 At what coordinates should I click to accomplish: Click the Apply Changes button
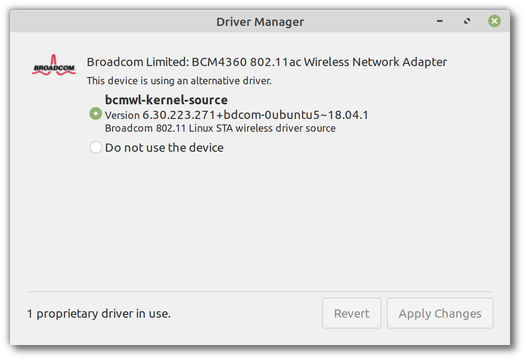[440, 313]
